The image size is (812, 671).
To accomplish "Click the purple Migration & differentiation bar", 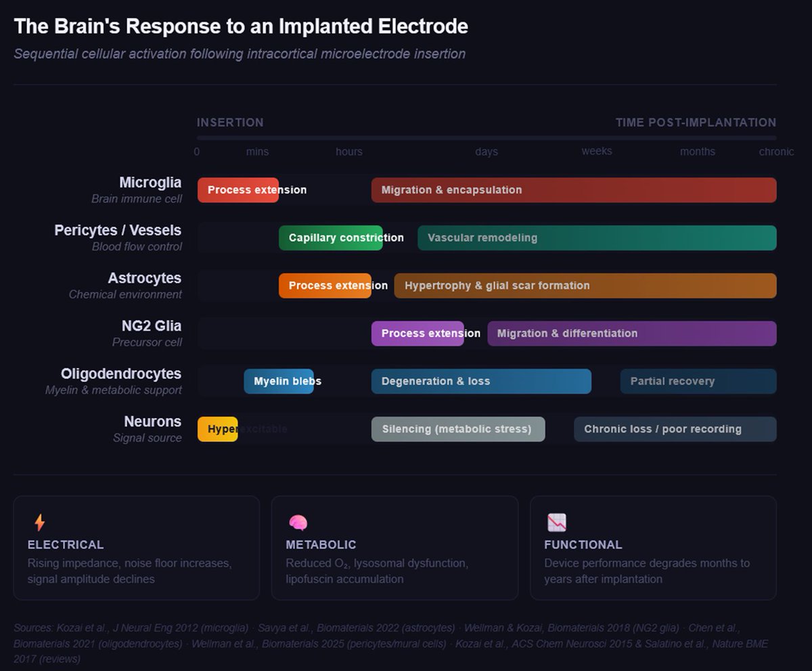I will pos(631,333).
